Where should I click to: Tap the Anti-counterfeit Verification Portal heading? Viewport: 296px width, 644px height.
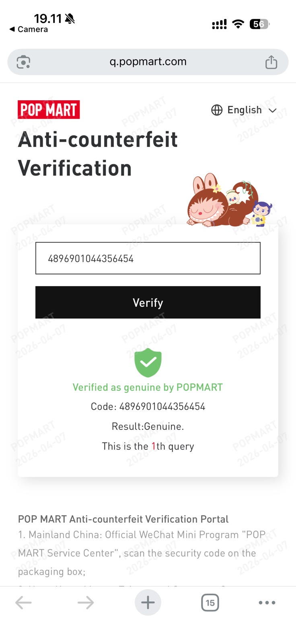coord(123,519)
